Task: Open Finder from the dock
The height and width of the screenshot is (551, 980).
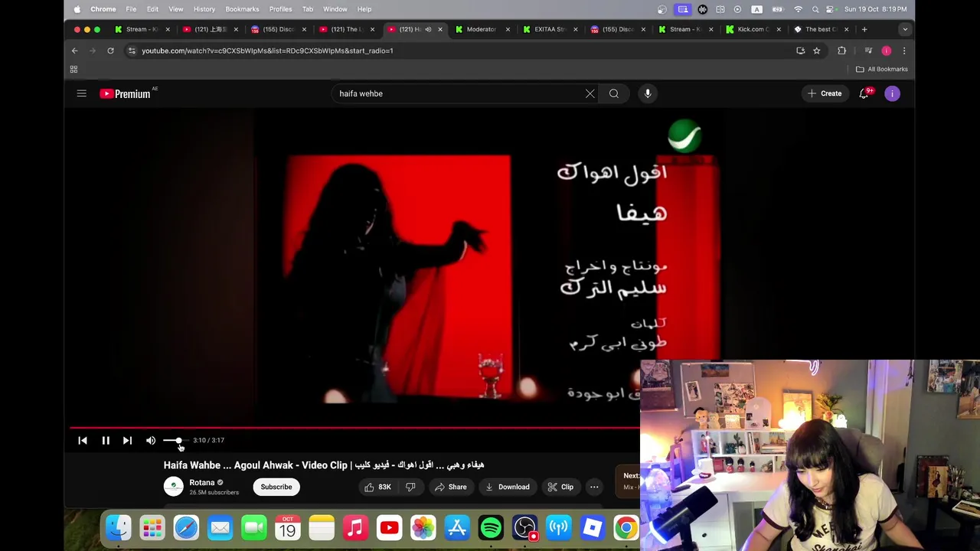Action: 119,528
